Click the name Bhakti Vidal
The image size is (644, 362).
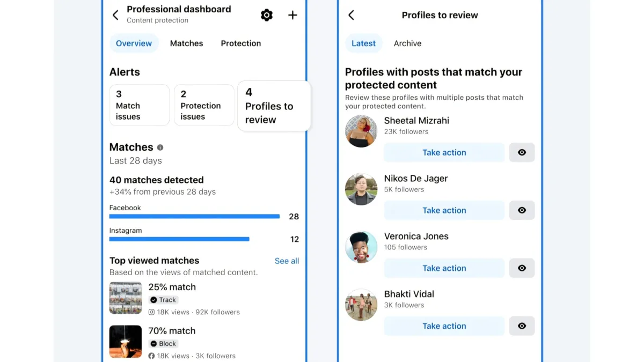pyautogui.click(x=409, y=294)
